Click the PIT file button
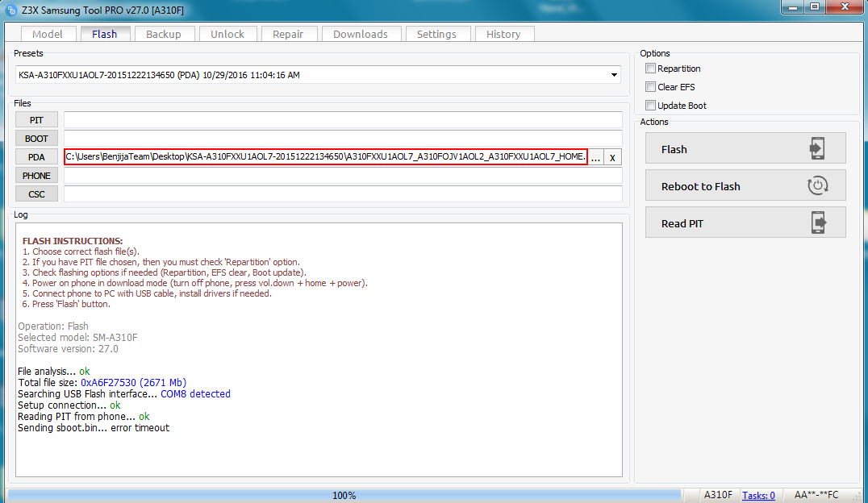Screen dimensions: 868x503 36,120
